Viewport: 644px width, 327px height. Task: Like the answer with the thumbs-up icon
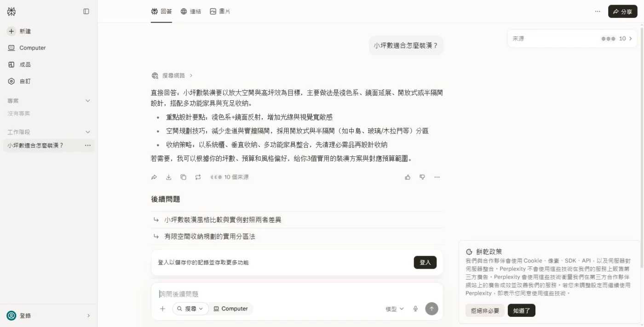tap(408, 177)
